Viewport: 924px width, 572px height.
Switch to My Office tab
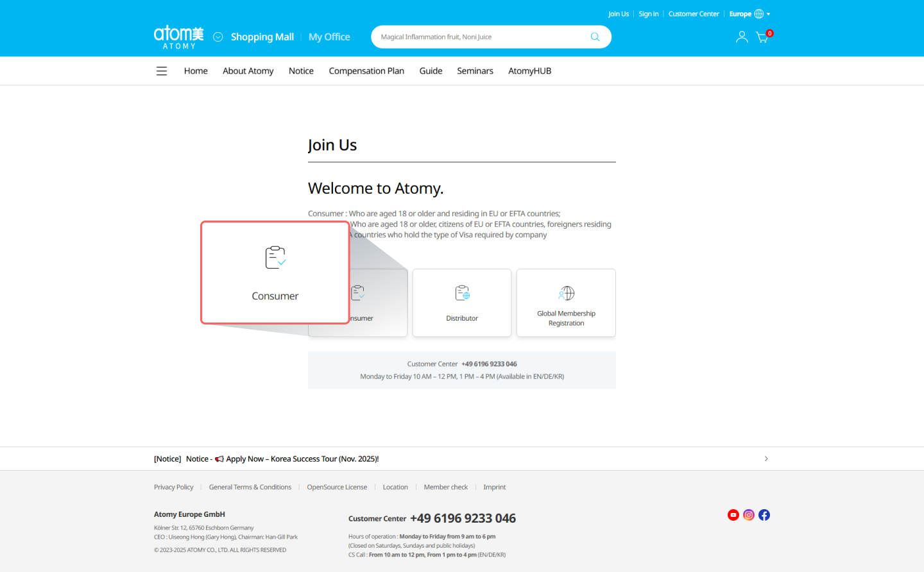coord(329,37)
